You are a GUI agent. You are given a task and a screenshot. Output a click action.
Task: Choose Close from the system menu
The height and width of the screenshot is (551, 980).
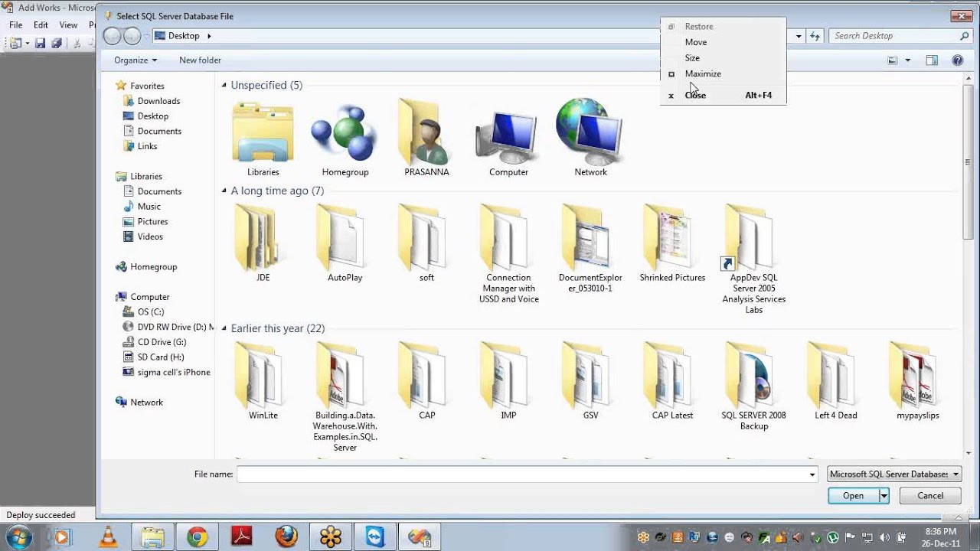pos(723,95)
